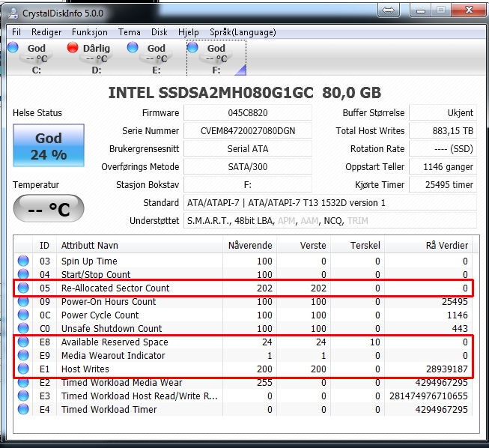
Task: Click raw value 281474976710655 in E3 row
Action: pyautogui.click(x=428, y=396)
